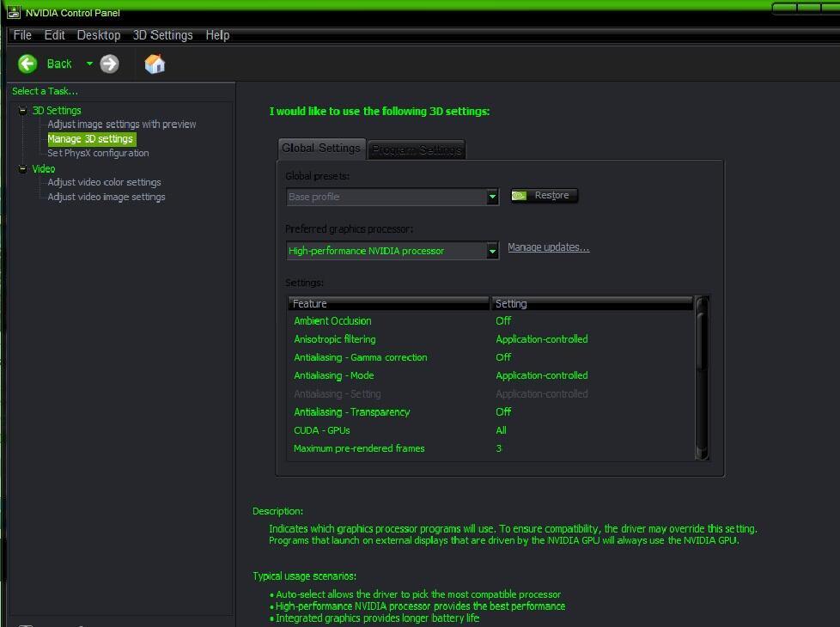The width and height of the screenshot is (840, 627).
Task: Select the Antialiasing - Mode row
Action: click(x=490, y=375)
